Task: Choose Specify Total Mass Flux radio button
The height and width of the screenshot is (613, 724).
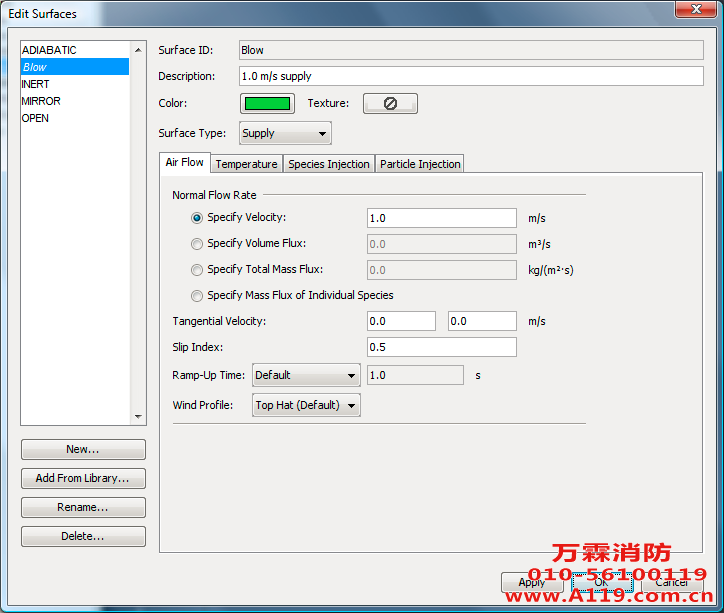Action: point(197,270)
